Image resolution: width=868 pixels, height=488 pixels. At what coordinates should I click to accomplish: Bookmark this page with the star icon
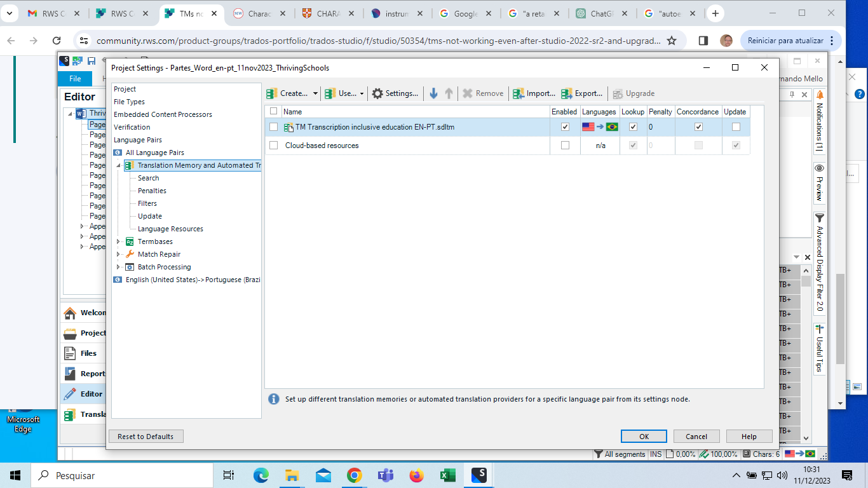point(672,41)
